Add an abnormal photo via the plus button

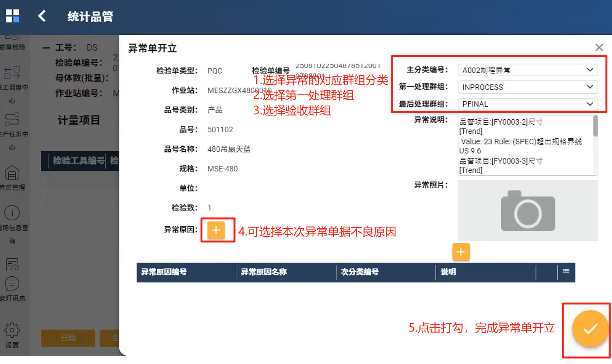461,252
